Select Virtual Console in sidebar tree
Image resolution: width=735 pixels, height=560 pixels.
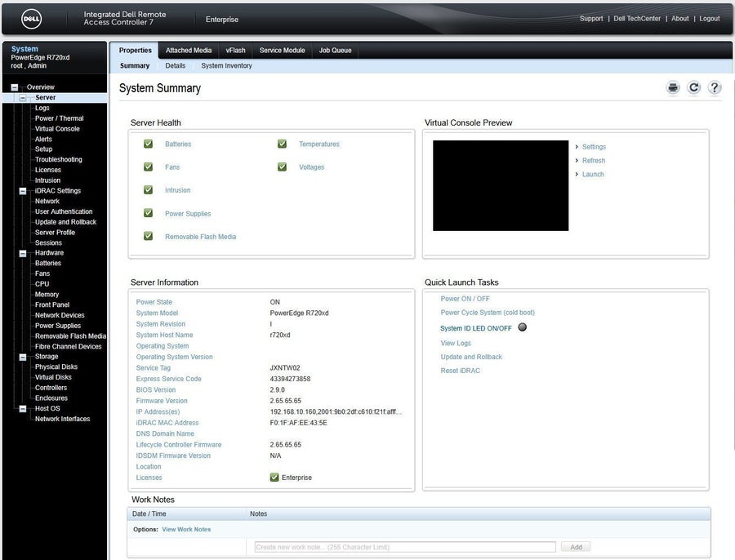coord(57,129)
